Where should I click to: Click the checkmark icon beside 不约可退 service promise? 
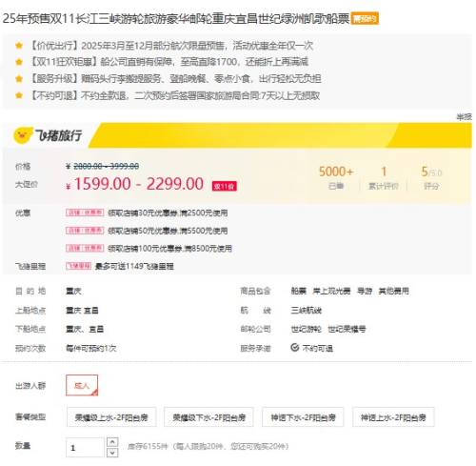[x=295, y=348]
